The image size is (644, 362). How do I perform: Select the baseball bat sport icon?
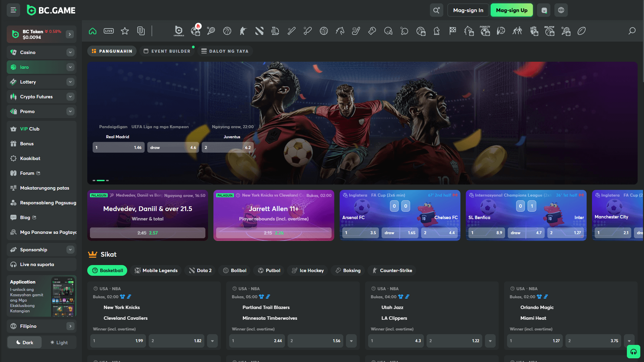pos(292,31)
